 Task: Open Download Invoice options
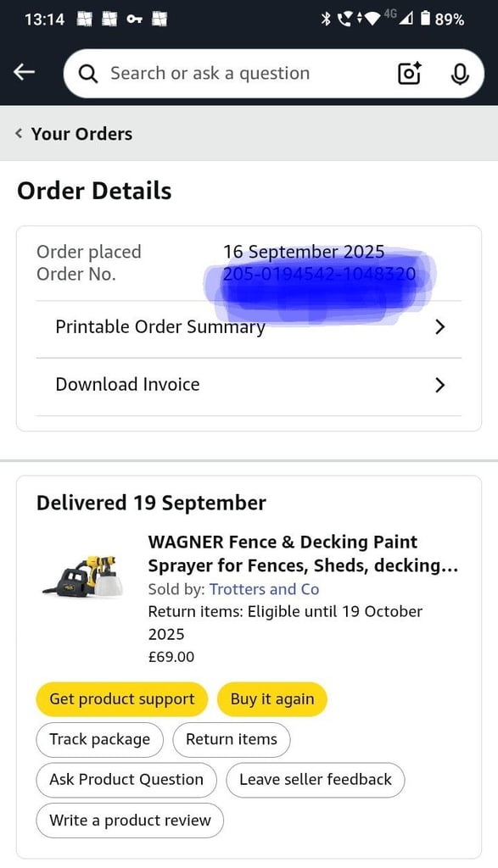point(249,385)
